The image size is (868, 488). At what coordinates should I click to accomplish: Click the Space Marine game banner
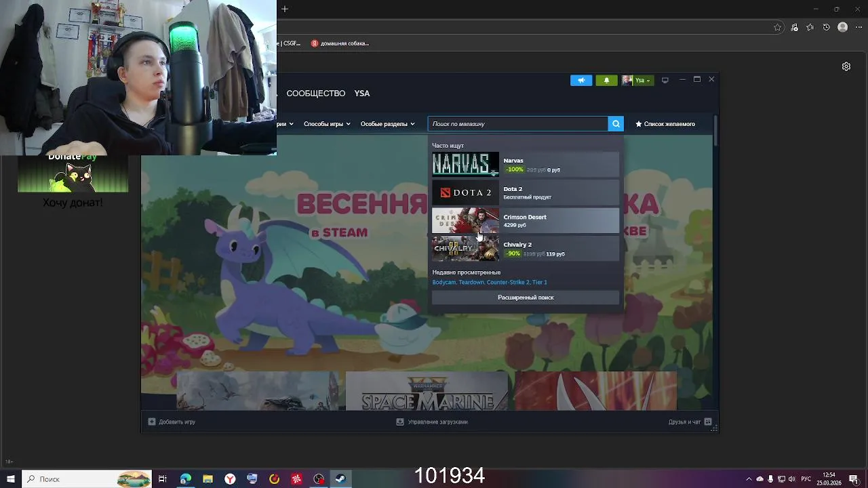(427, 391)
